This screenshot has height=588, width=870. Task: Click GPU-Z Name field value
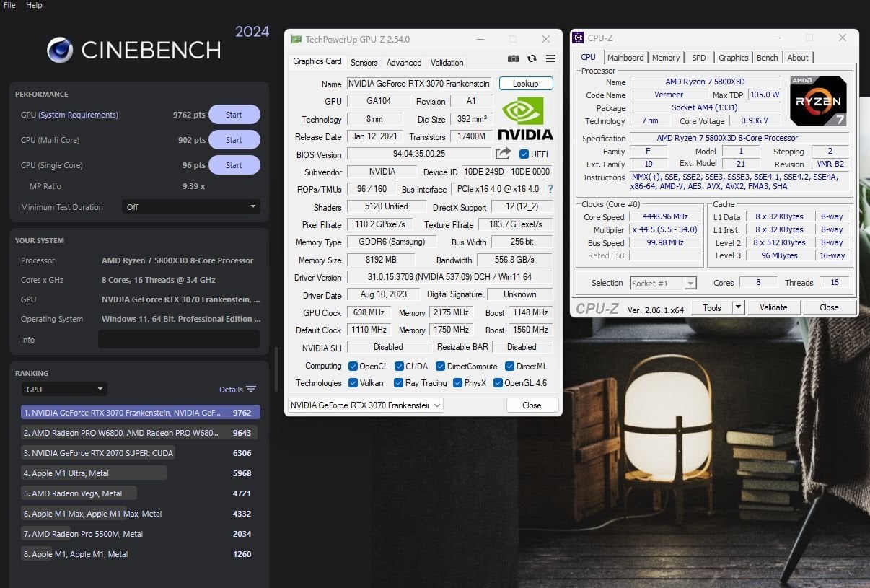pyautogui.click(x=419, y=84)
